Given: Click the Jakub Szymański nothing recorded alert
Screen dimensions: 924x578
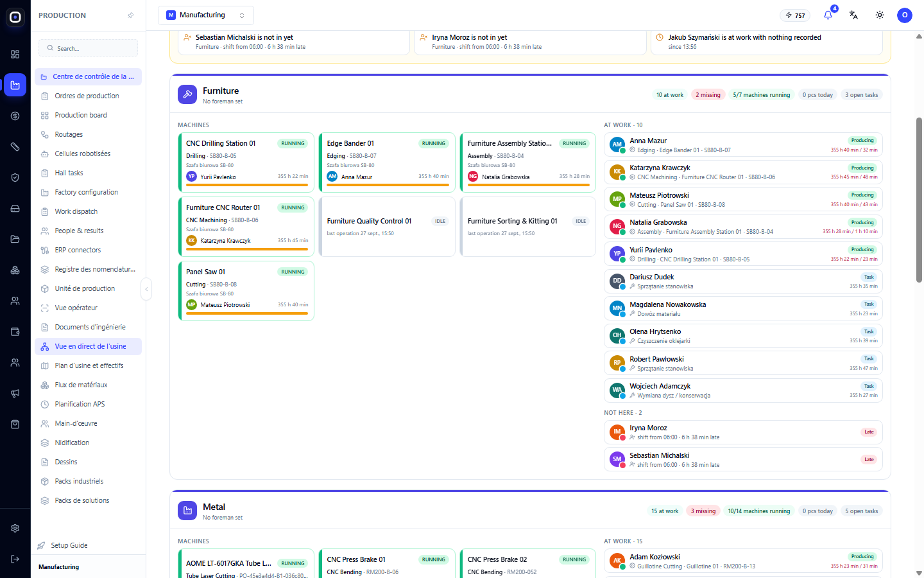Looking at the screenshot, I should pos(767,42).
